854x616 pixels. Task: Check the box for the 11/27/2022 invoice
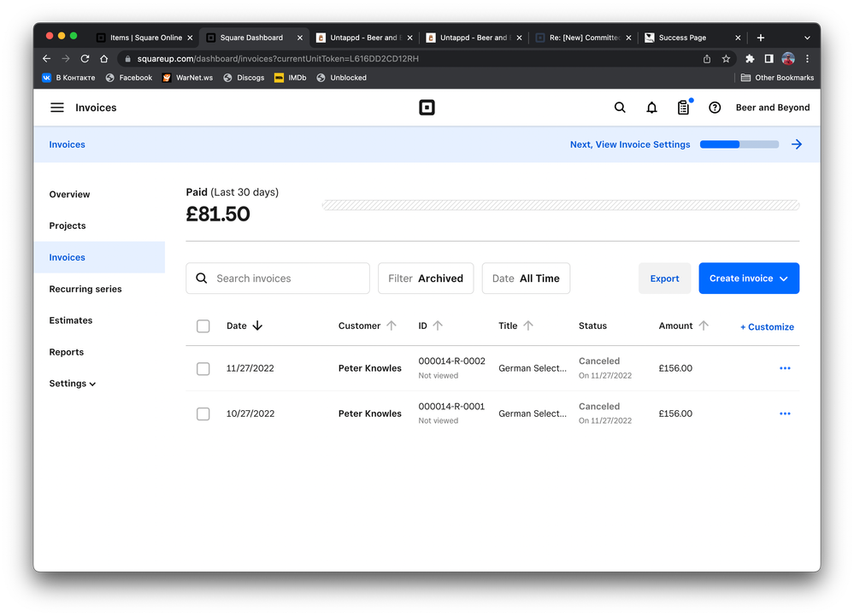[x=203, y=369]
